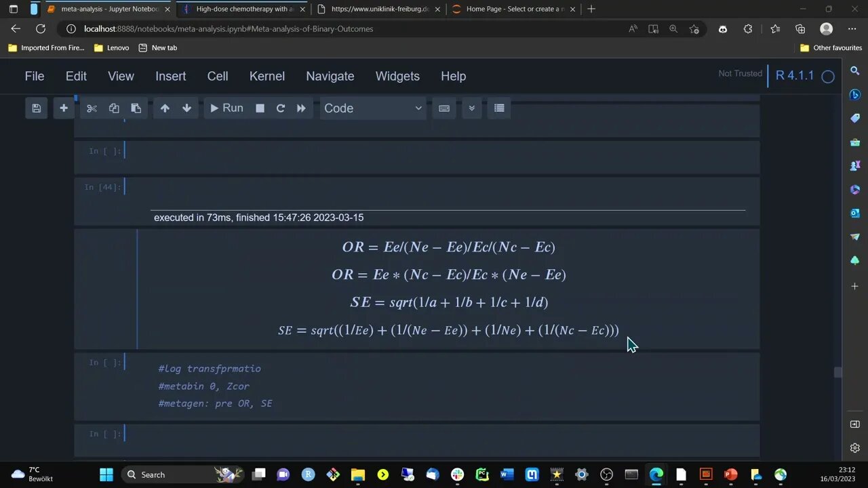Open the Kernel menu
Screen dimensions: 868x488
pos(267,76)
